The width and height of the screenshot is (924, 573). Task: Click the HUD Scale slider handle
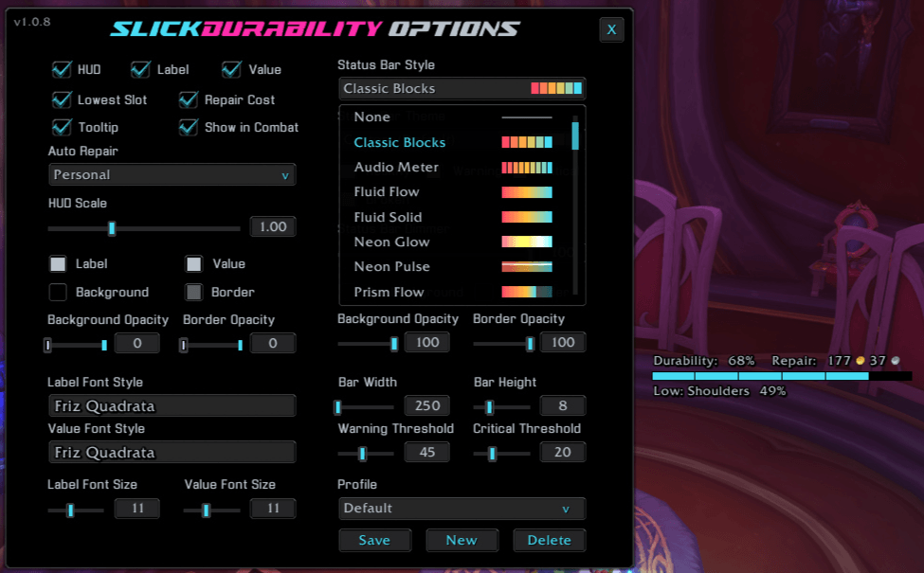point(112,228)
